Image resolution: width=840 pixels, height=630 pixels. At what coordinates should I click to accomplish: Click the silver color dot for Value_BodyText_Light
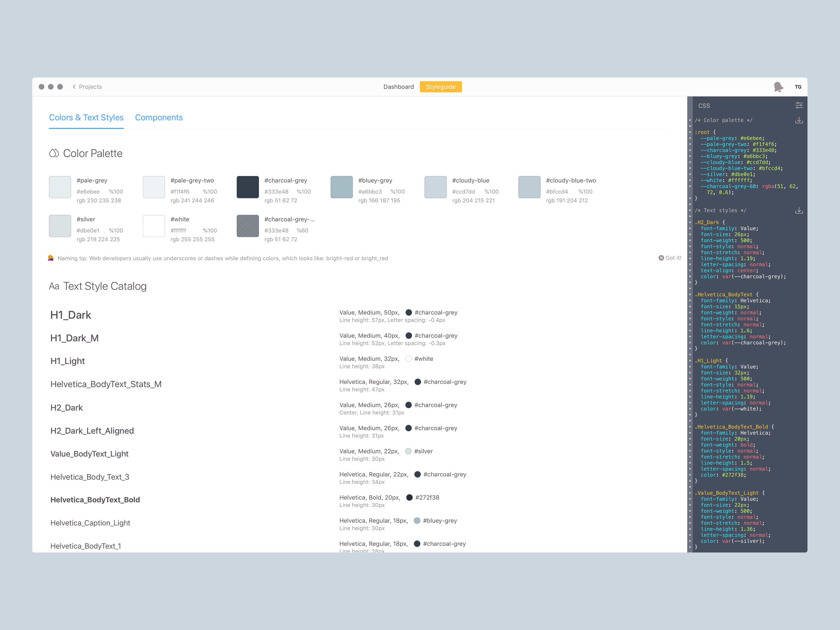coord(408,451)
